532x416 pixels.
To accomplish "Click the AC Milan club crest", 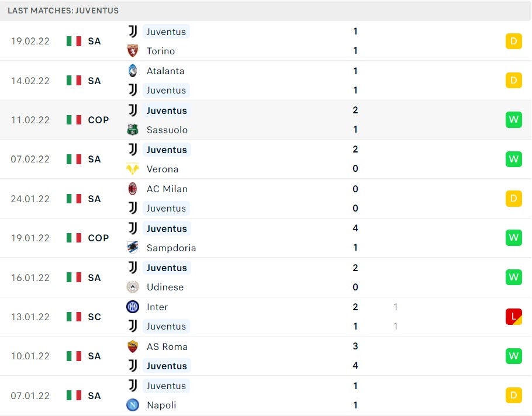I will click(x=132, y=189).
